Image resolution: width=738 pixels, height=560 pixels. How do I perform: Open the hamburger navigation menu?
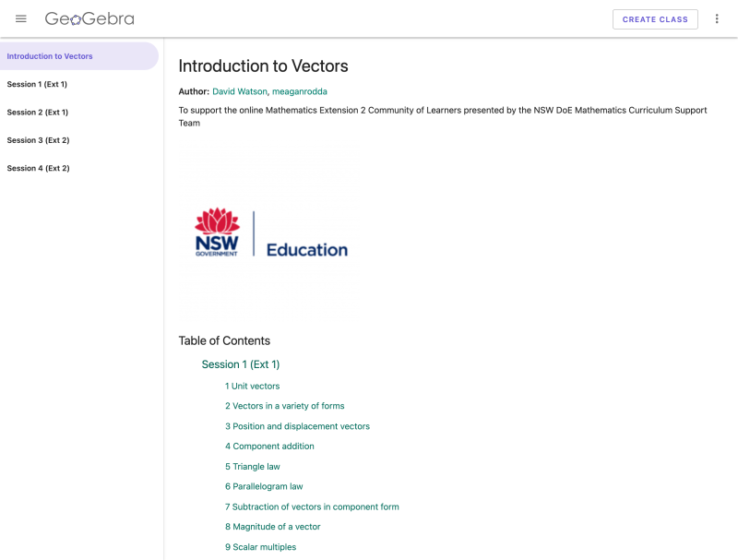coord(21,18)
